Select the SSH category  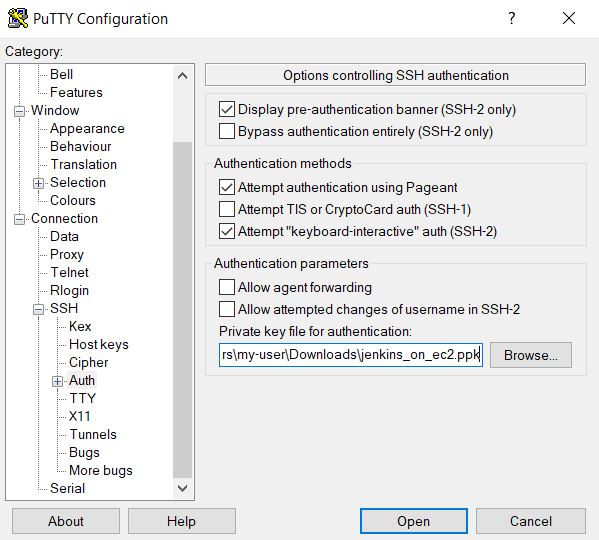(64, 308)
